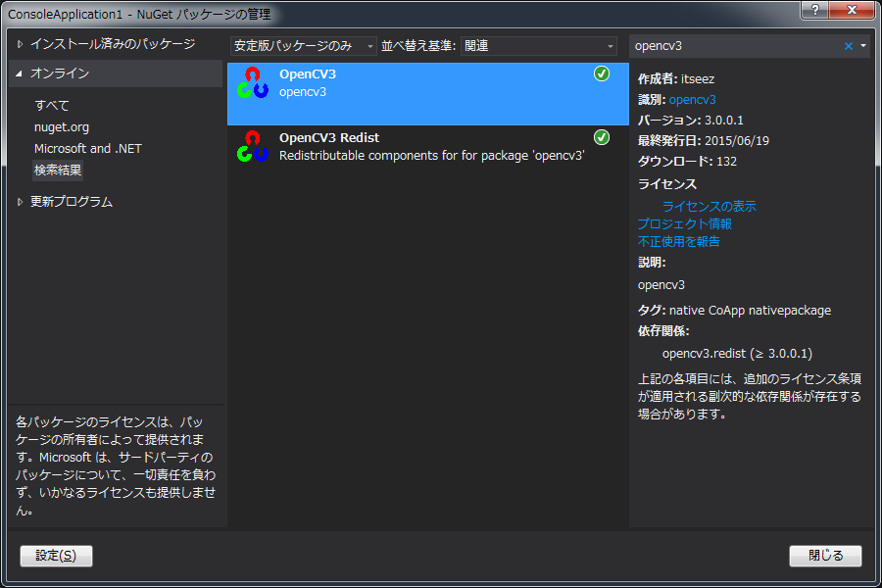Select the OpenCV3 Redist package title

[x=329, y=138]
